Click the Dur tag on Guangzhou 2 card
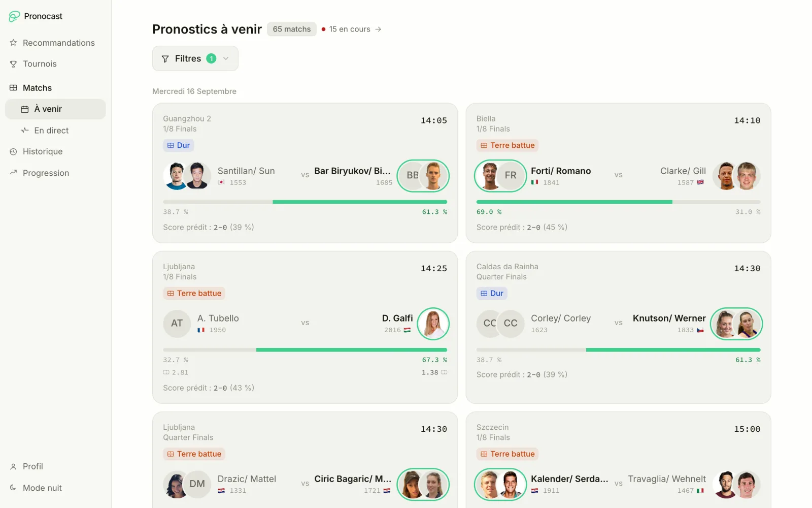812x508 pixels. [x=179, y=145]
